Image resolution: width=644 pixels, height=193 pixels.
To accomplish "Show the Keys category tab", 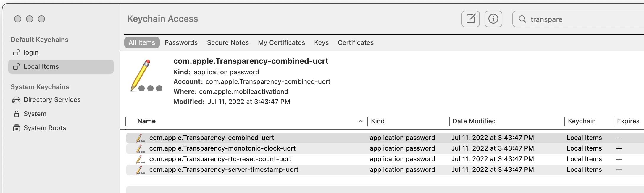I will click(321, 43).
